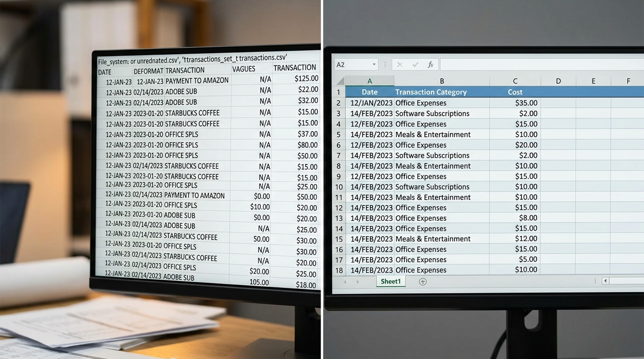This screenshot has height=359, width=644.
Task: Click the $125.00 value on left monitor
Action: 307,79
